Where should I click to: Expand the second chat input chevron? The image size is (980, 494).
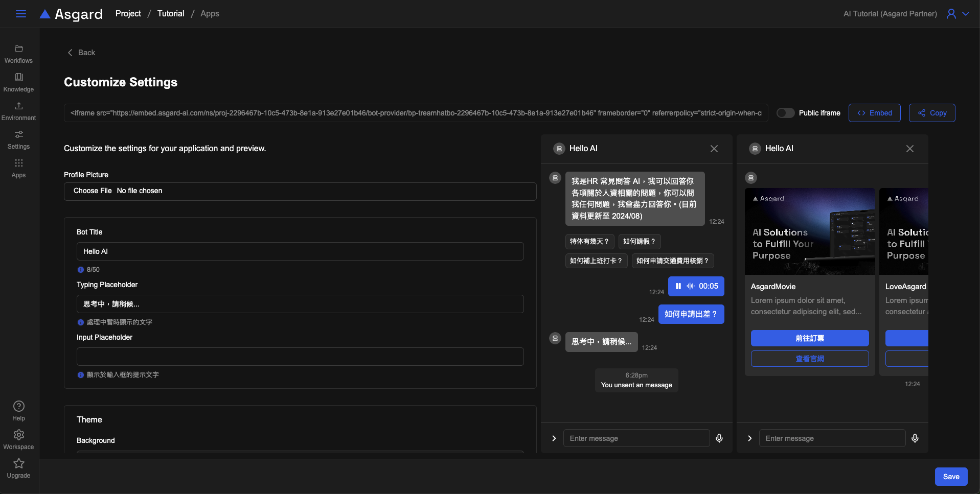pyautogui.click(x=749, y=438)
